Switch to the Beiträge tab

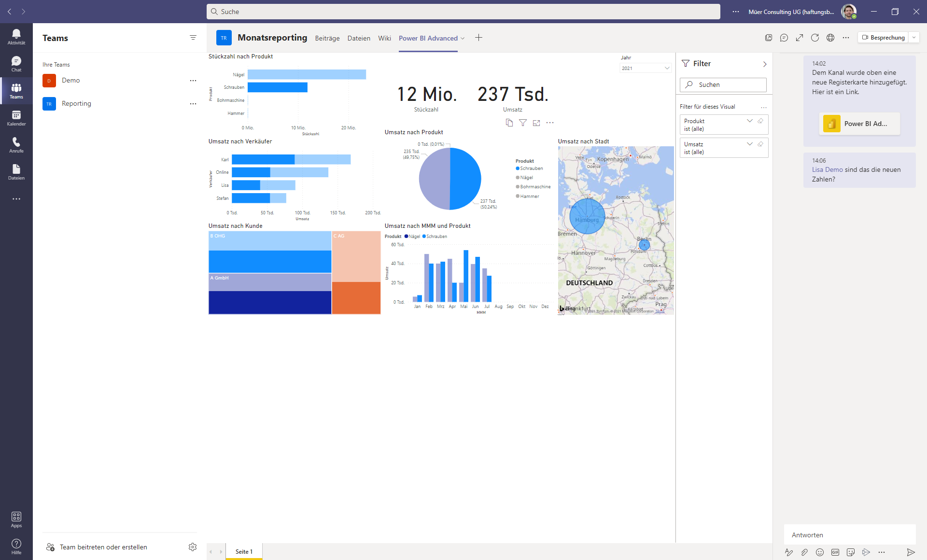point(327,38)
